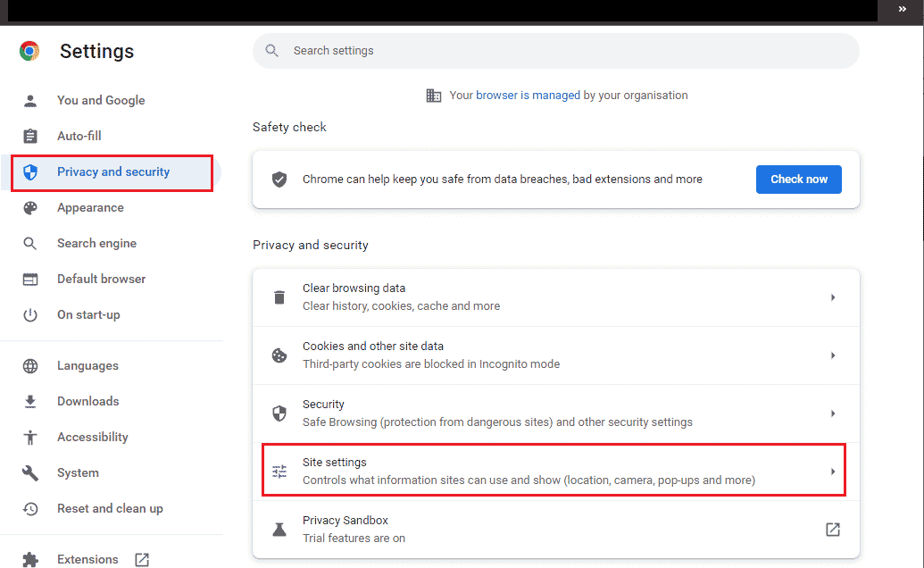
Task: Click the trash can icon for Clear browsing data
Action: [x=279, y=297]
